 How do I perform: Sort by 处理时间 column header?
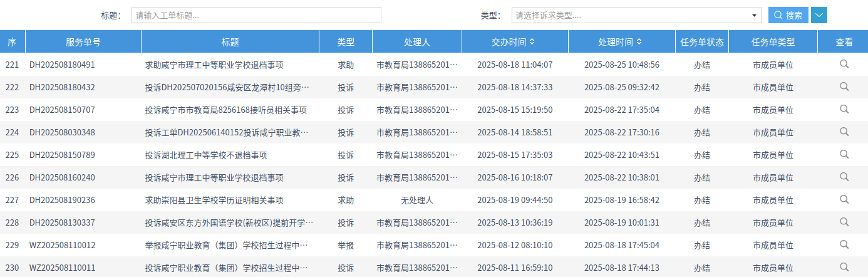click(x=620, y=42)
